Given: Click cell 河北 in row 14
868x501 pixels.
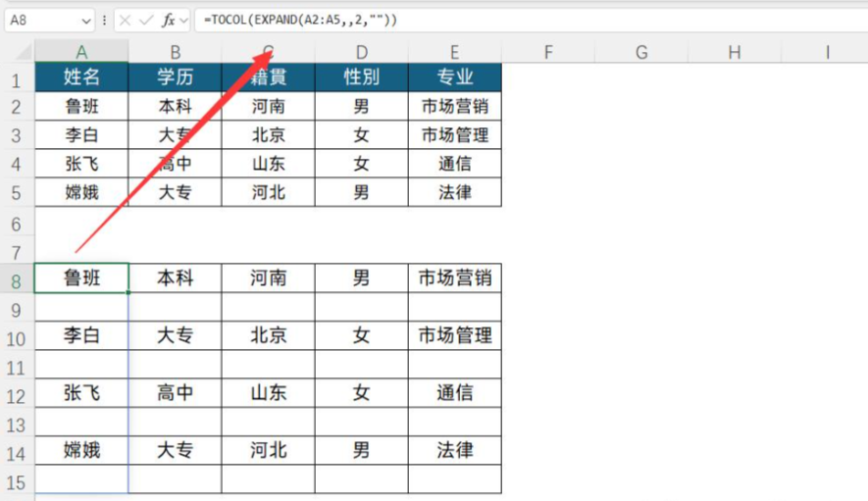Looking at the screenshot, I should click(268, 451).
